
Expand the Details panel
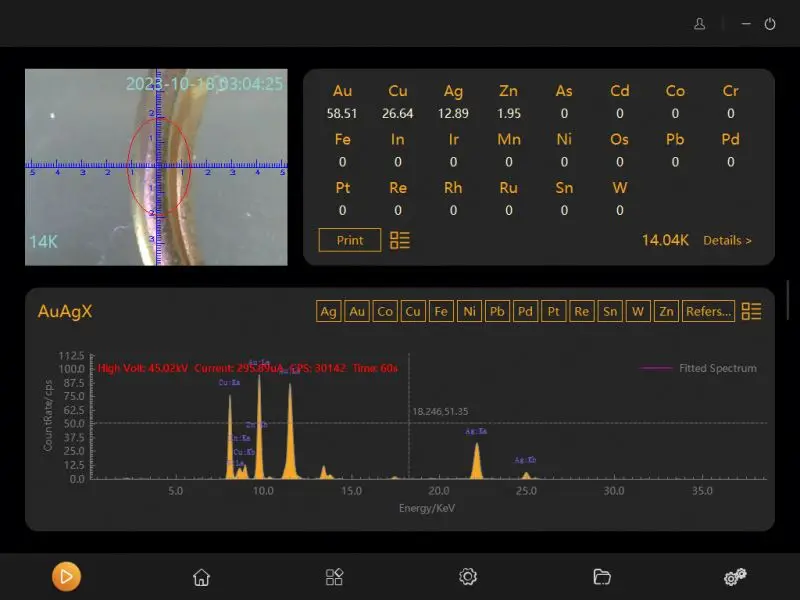(727, 240)
